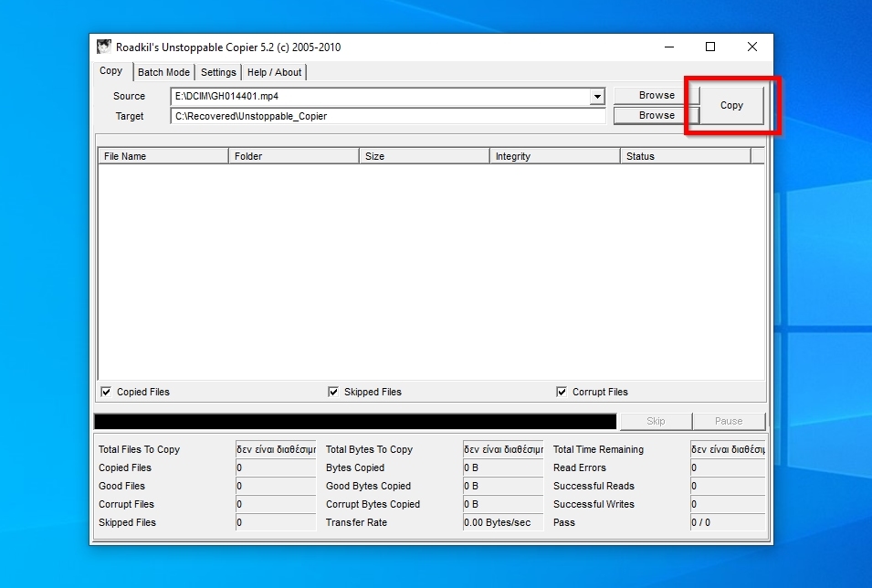Viewport: 872px width, 588px height.
Task: Click the Pause button
Action: [729, 421]
